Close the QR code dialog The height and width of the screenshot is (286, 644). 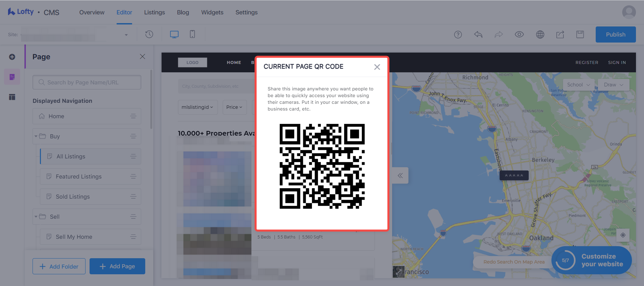377,67
